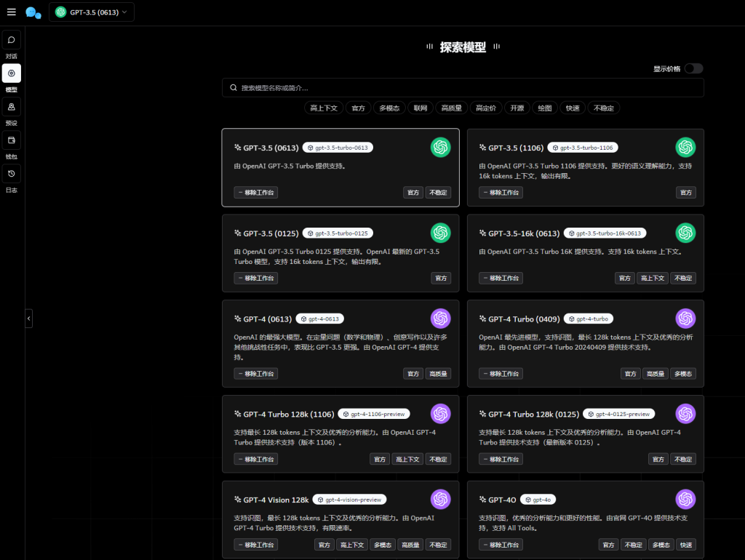
Task: Click the purple logo on GPT-4 Vision 128k card
Action: click(x=440, y=499)
